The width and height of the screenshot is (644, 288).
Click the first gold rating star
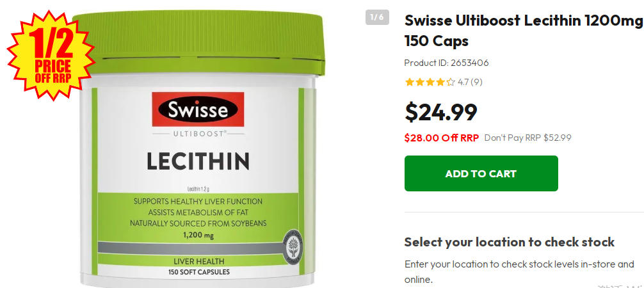click(x=409, y=82)
